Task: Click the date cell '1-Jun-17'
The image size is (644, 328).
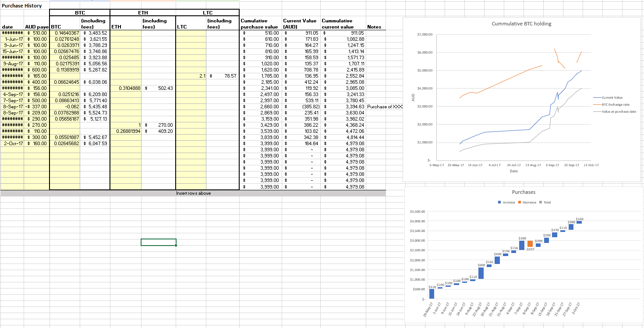Action: tap(12, 39)
